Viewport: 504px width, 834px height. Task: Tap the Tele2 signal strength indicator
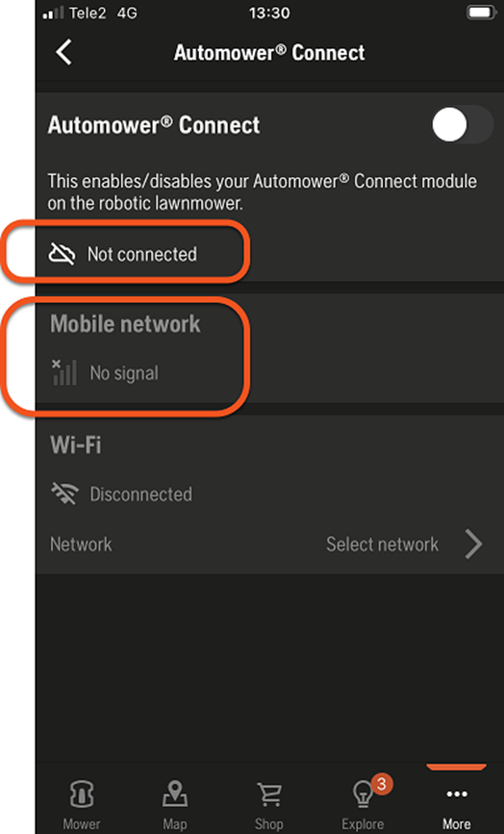tap(53, 13)
